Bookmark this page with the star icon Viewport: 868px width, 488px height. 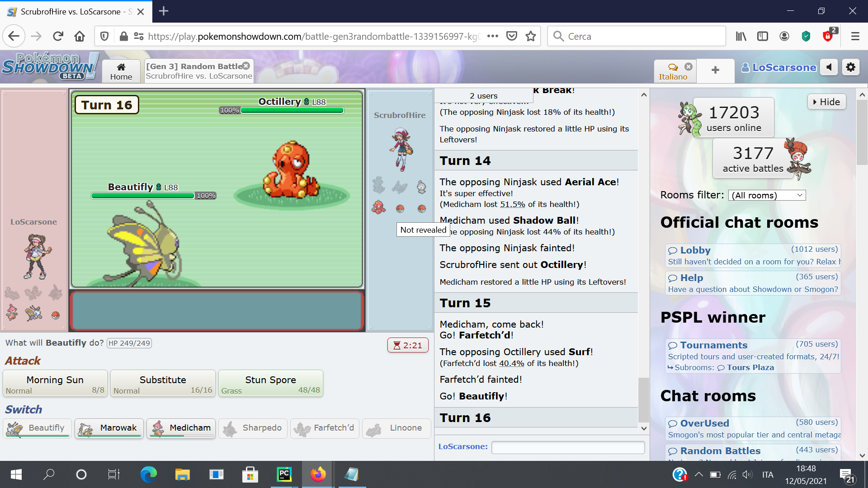531,36
